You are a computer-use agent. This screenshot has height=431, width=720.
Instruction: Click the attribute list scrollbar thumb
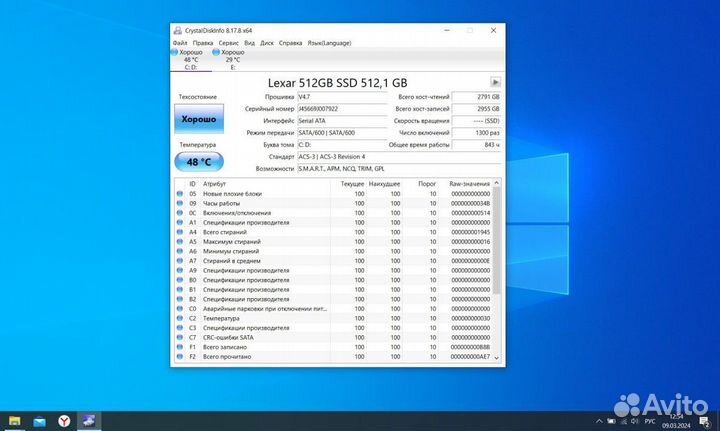pos(496,241)
